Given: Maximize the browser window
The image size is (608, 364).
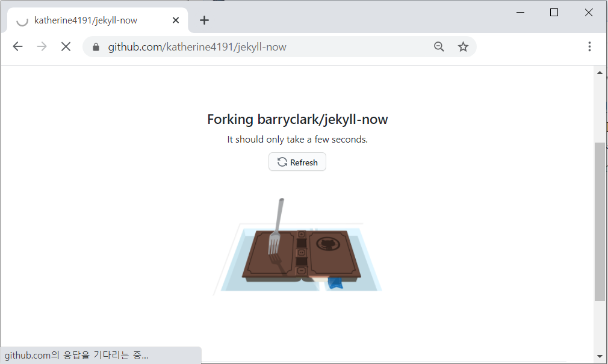Looking at the screenshot, I should click(554, 13).
